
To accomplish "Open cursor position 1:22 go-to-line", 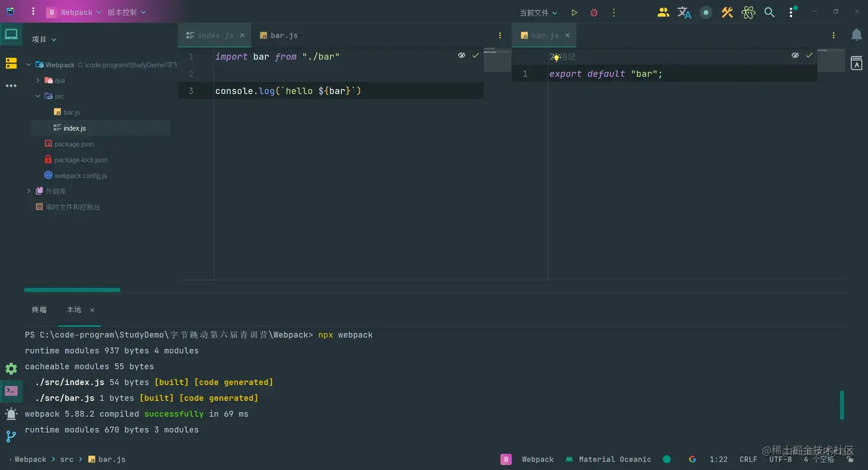I will (x=718, y=460).
